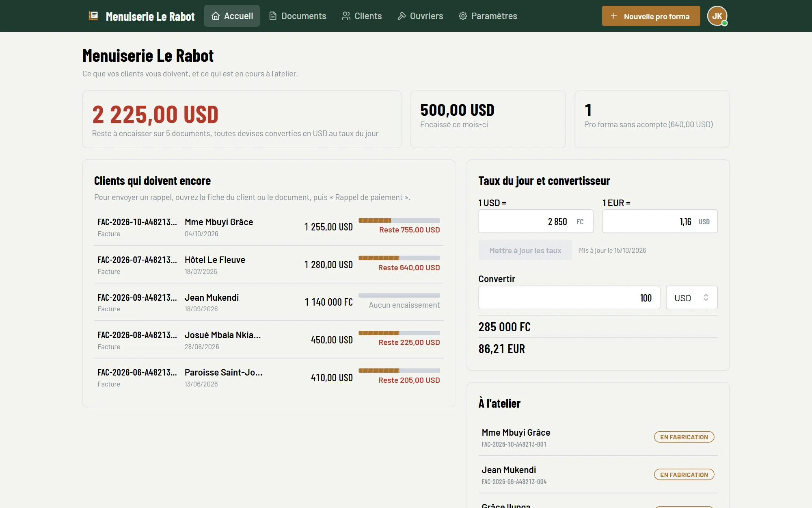Click Mettre à jour les taux button
The height and width of the screenshot is (508, 812).
point(525,250)
